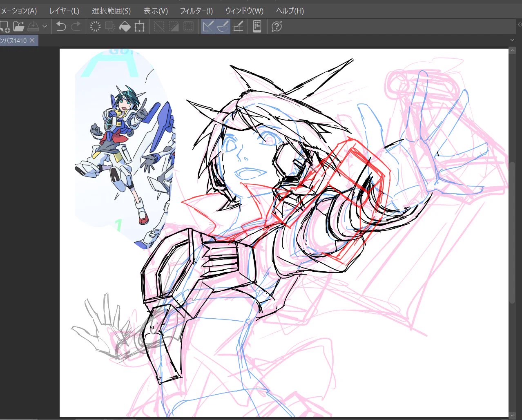
Task: Toggle Snap to Grid
Action: [238, 27]
